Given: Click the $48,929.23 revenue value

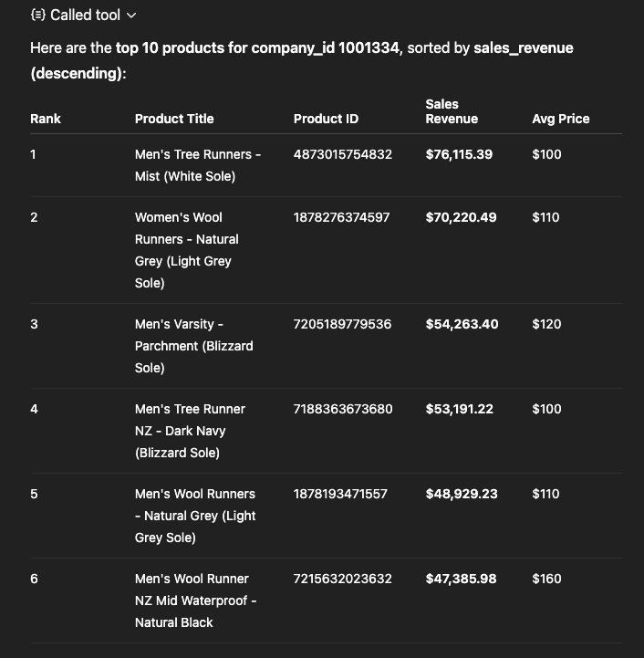Looking at the screenshot, I should [461, 494].
